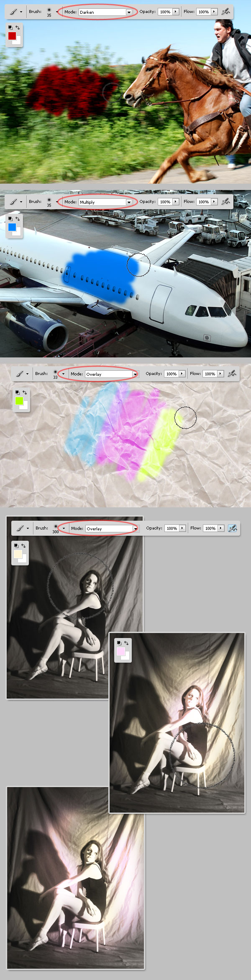251x980 pixels.
Task: Open the Flow arrow in the brush 300 bar
Action: (221, 528)
